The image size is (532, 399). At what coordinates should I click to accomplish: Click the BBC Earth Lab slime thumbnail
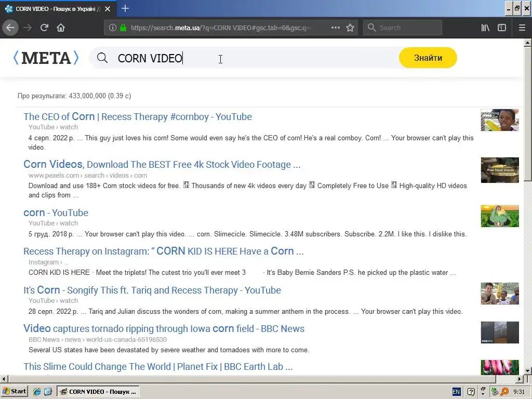500,367
